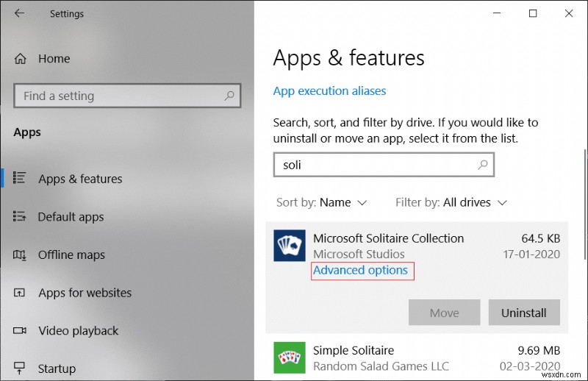Viewport: 588px width, 381px height.
Task: Focus the Find a setting search field
Action: (x=127, y=96)
